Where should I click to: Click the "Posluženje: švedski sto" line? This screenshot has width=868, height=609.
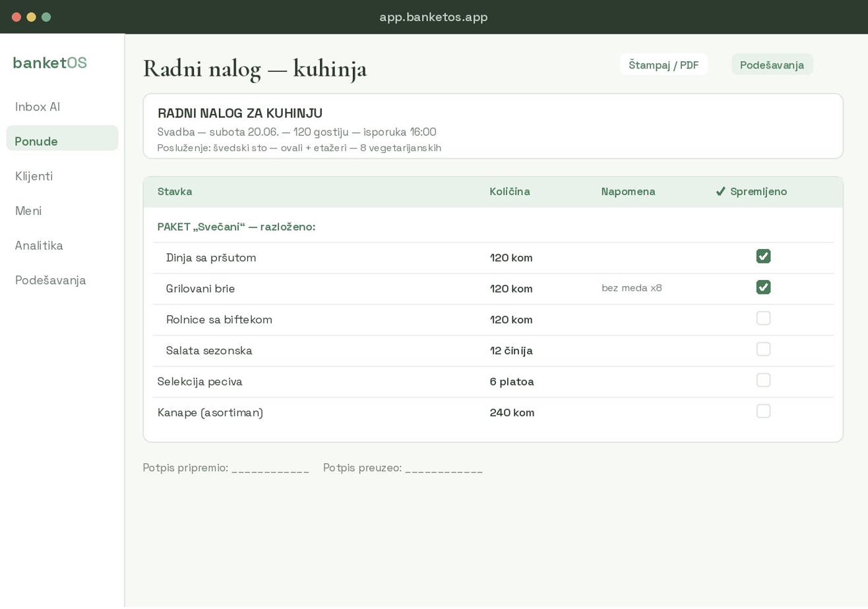[299, 148]
